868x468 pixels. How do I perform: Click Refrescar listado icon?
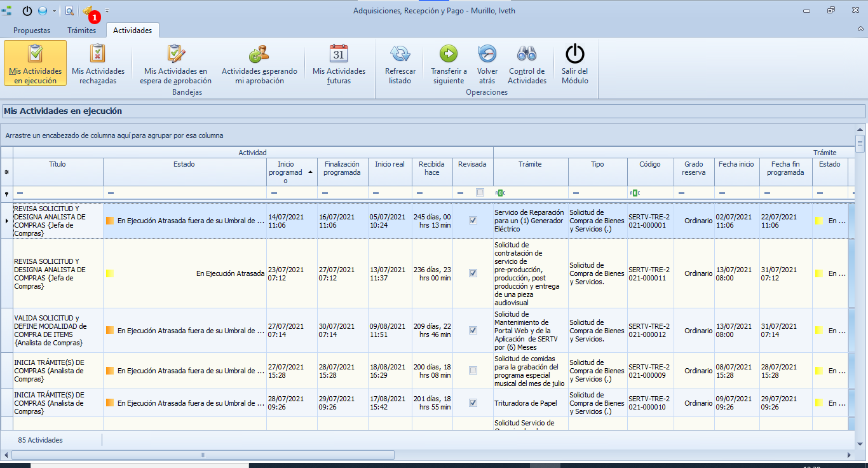[x=400, y=53]
